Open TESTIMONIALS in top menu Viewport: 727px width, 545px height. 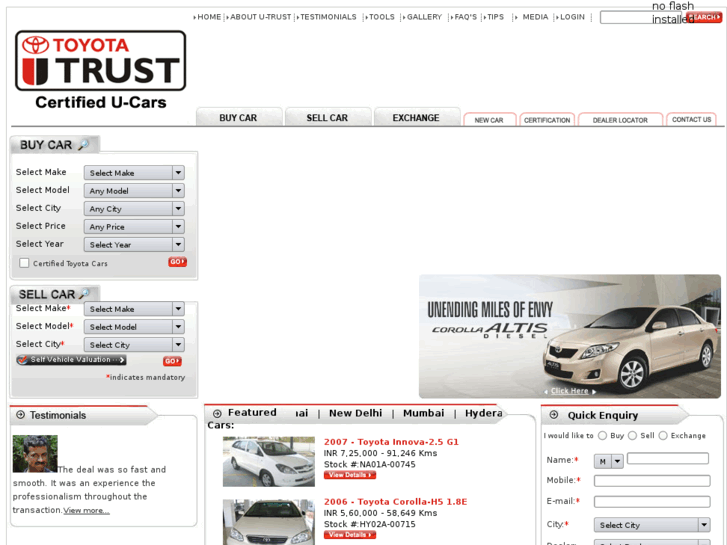click(x=327, y=17)
